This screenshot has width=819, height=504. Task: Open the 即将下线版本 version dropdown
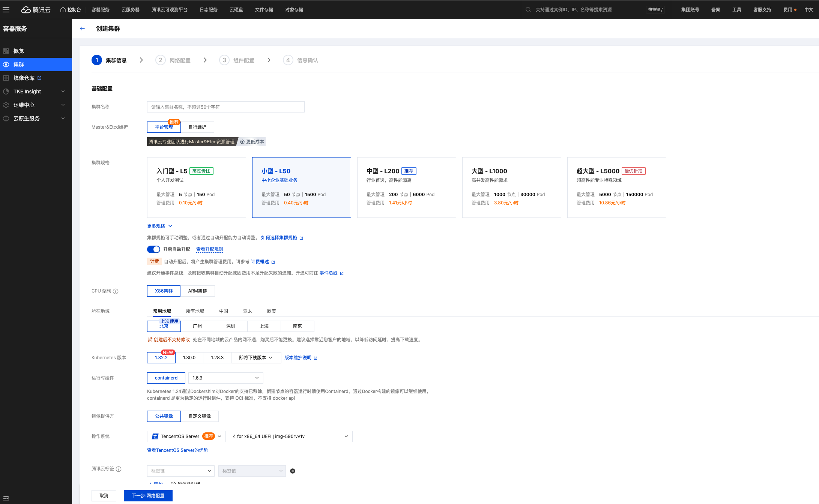[256, 358]
